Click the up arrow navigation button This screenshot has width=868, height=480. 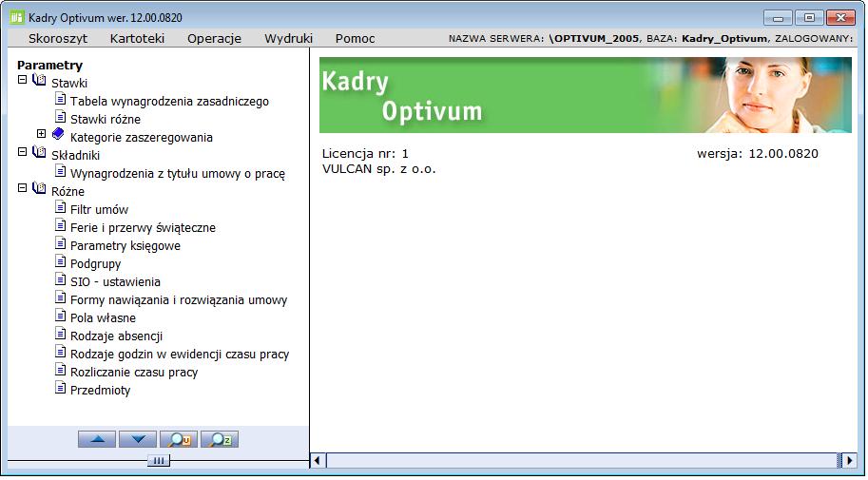click(97, 439)
